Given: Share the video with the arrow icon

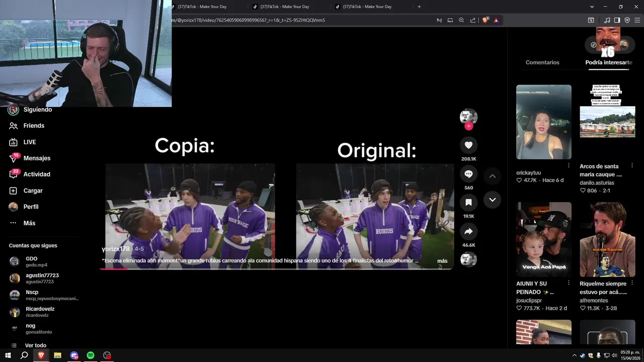Looking at the screenshot, I should tap(468, 232).
